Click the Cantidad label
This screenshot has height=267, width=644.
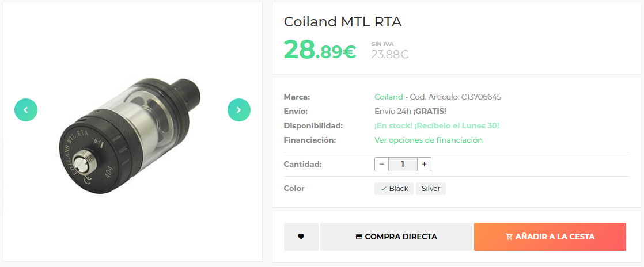point(302,164)
